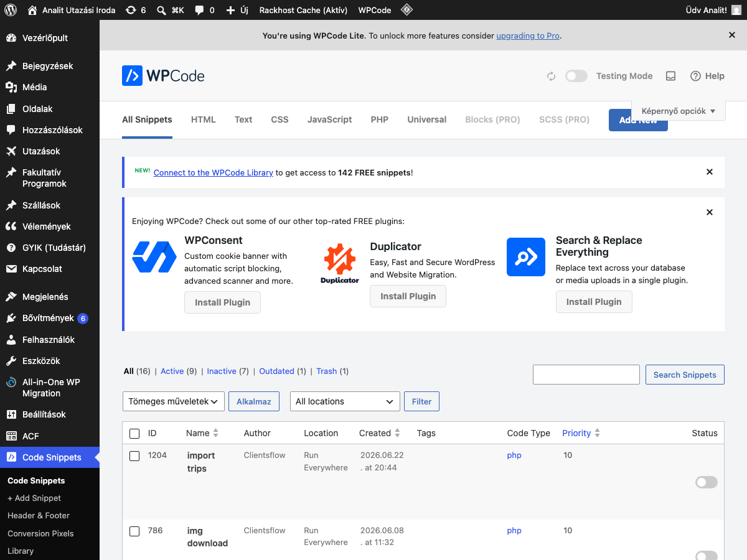747x560 pixels.
Task: Dismiss the WPCode Library connect notice
Action: coord(710,172)
